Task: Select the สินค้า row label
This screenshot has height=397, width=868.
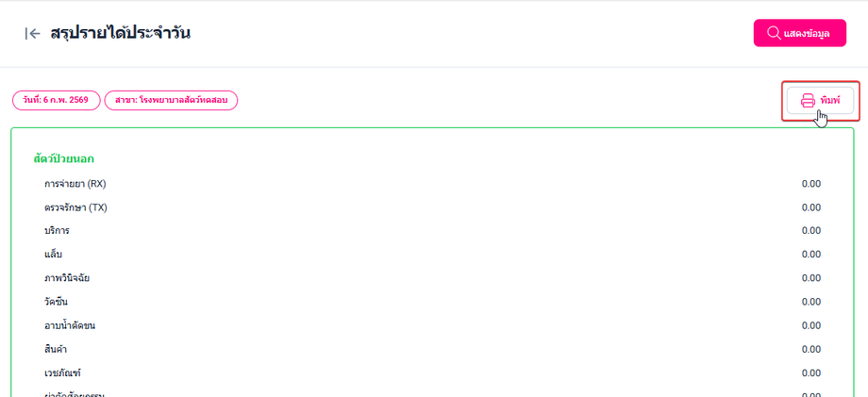Action: click(x=56, y=350)
